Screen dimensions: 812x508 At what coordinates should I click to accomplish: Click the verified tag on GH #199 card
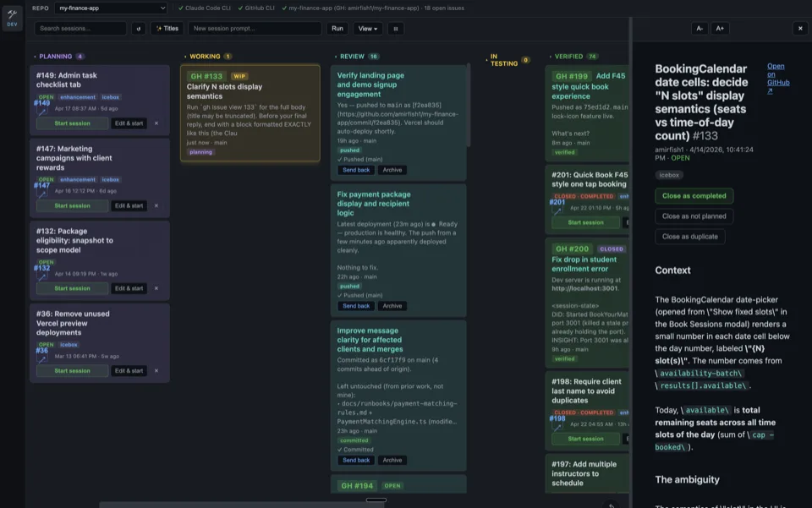[x=564, y=152]
